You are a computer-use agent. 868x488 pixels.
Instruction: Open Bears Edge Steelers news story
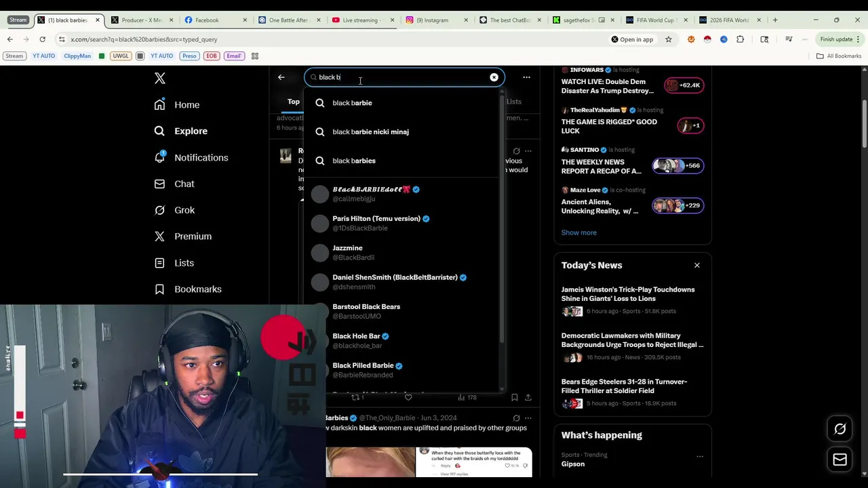(632, 392)
